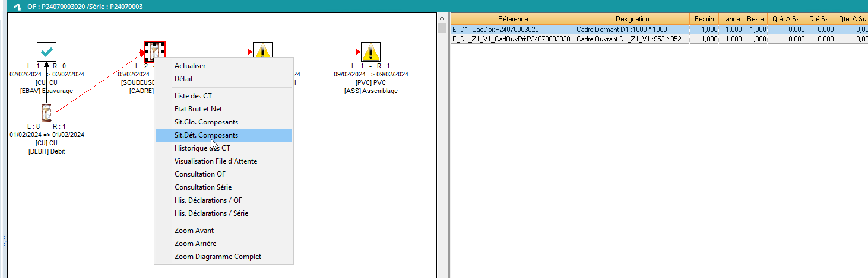Click Zoom Avant to zoom in
Viewport: 868px width, 278px height.
194,231
